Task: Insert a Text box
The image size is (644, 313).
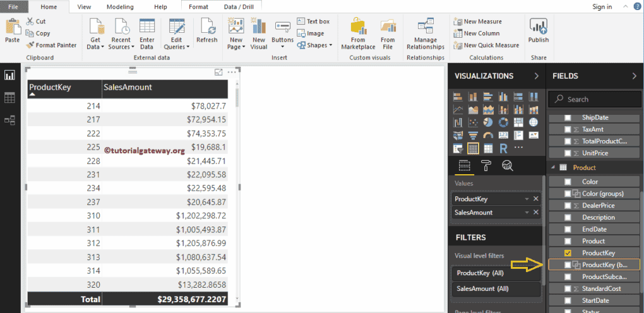Action: pyautogui.click(x=313, y=21)
